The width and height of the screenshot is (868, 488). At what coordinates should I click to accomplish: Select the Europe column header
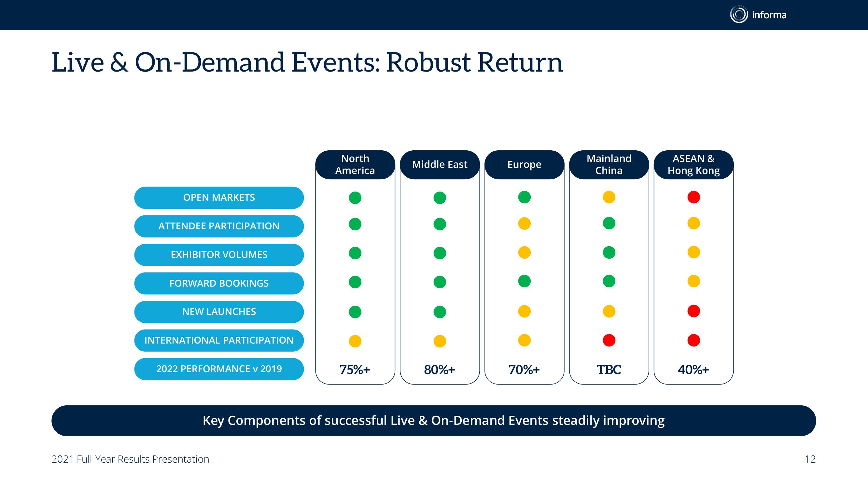[x=524, y=165]
